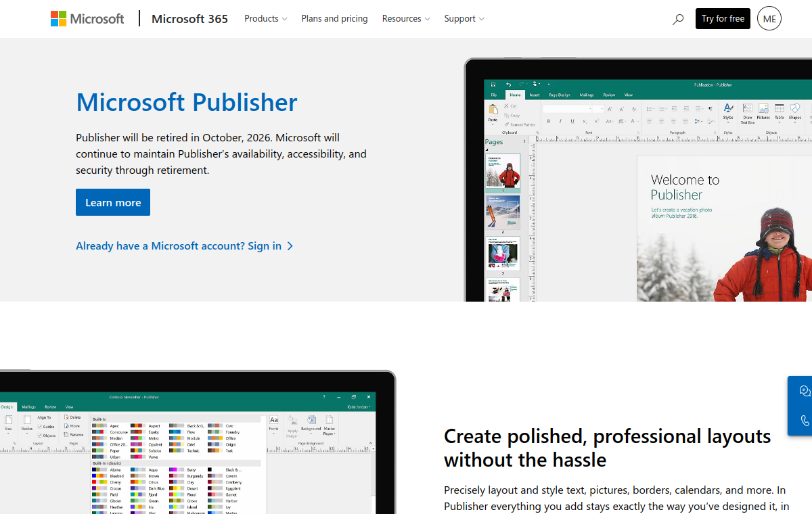Click the Paste clipboard icon in the ribbon
Screen dimensions: 812x514
(x=493, y=110)
